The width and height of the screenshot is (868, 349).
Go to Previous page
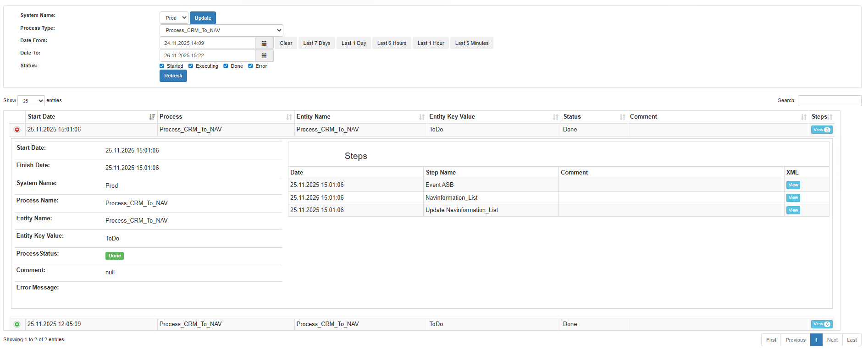coord(795,340)
